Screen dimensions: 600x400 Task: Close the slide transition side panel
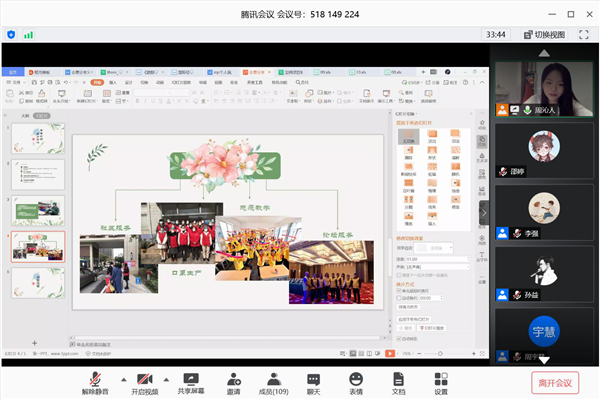pos(471,114)
